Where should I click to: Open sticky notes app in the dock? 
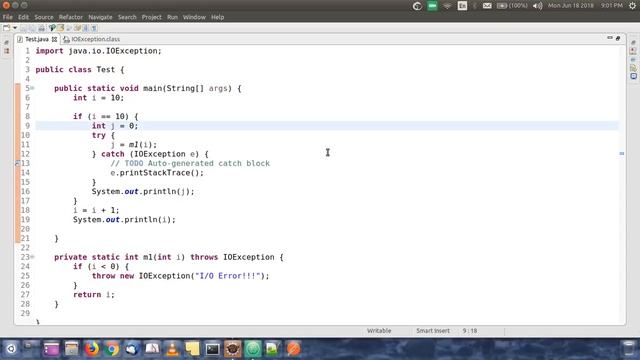(x=192, y=349)
